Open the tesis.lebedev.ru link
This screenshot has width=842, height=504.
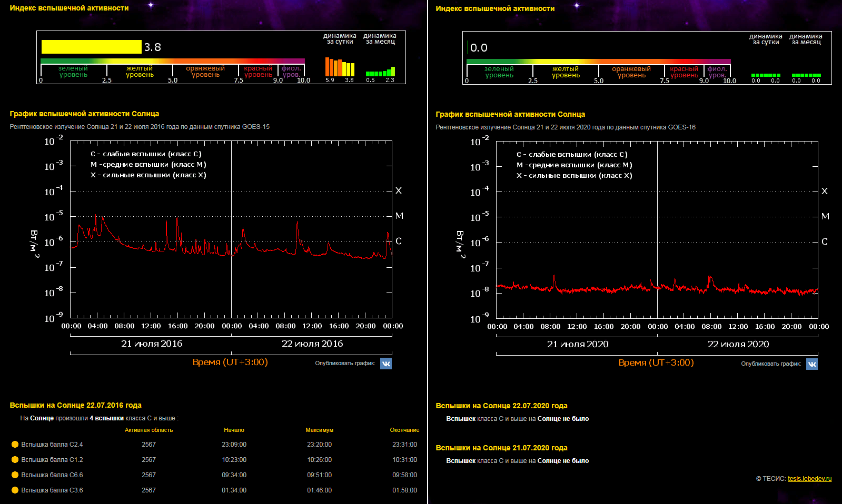pos(809,479)
